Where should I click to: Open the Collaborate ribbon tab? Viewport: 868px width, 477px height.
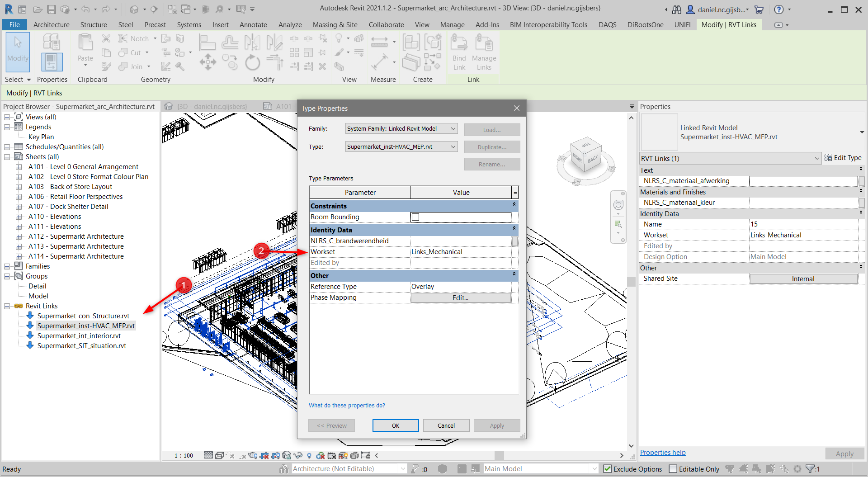click(386, 25)
